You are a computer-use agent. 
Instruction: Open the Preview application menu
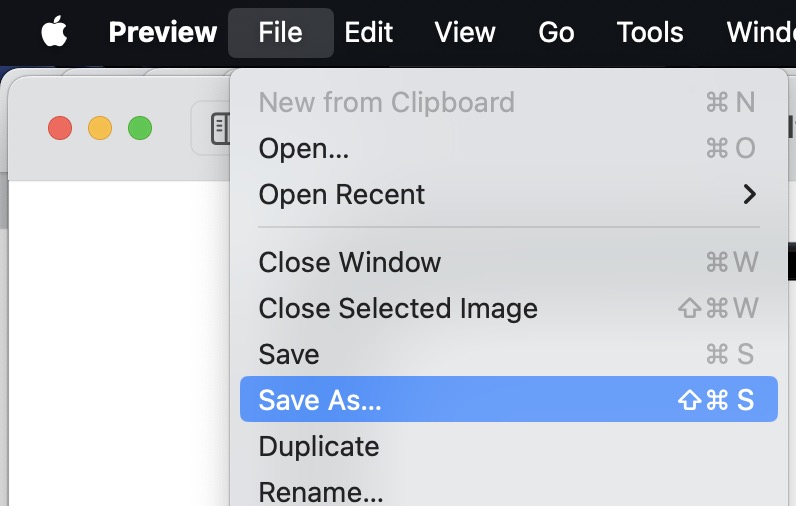162,32
